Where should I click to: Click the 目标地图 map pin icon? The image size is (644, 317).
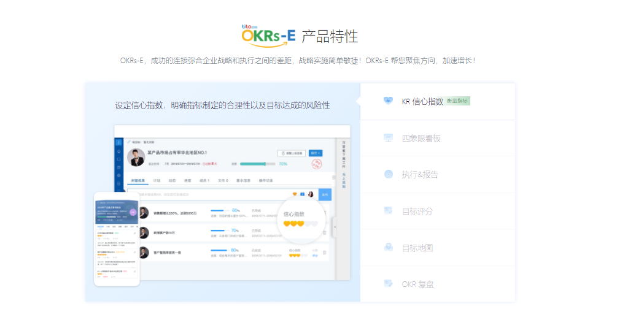coord(388,247)
